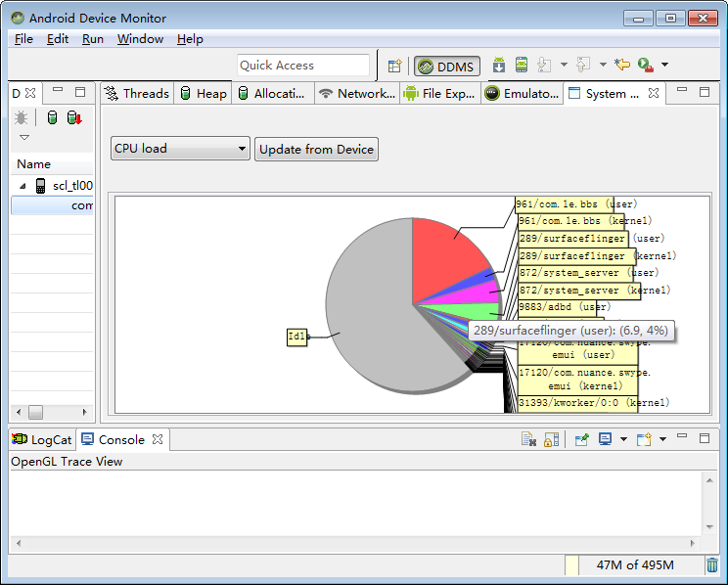Minimize the Devices panel
Image resolution: width=728 pixels, height=585 pixels.
(58, 89)
